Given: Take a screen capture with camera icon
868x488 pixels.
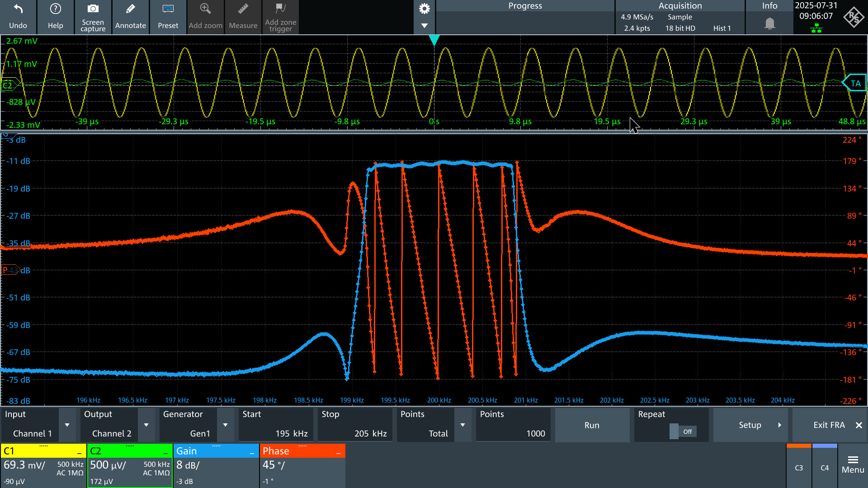Looking at the screenshot, I should [93, 9].
